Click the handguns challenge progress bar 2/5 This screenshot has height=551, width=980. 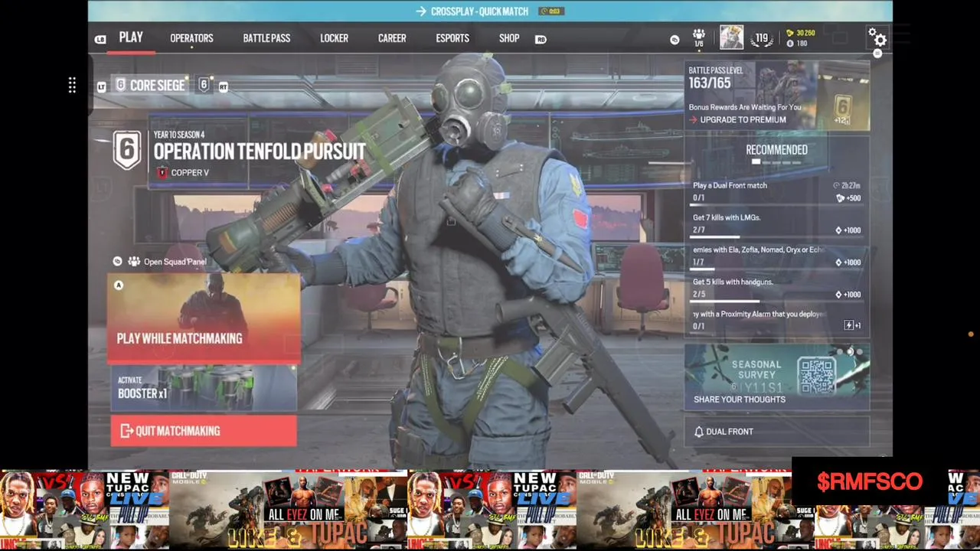(x=777, y=301)
